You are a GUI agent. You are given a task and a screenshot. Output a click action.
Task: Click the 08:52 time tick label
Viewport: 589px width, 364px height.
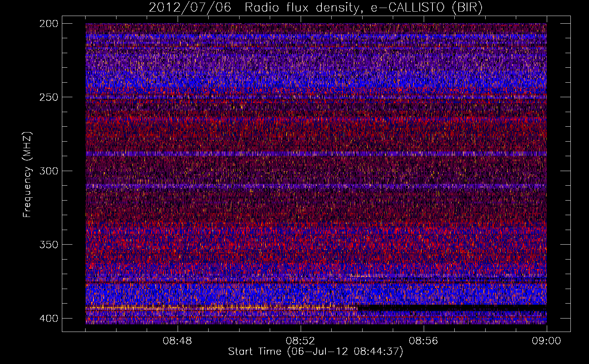[300, 341]
